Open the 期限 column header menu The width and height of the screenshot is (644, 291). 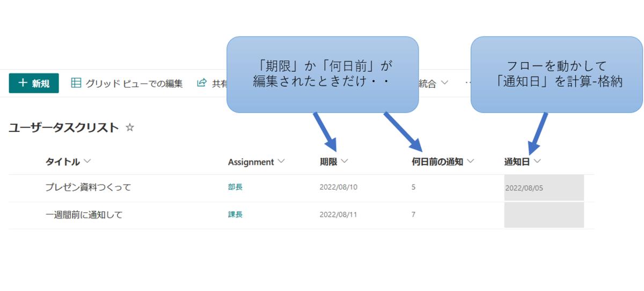[334, 161]
